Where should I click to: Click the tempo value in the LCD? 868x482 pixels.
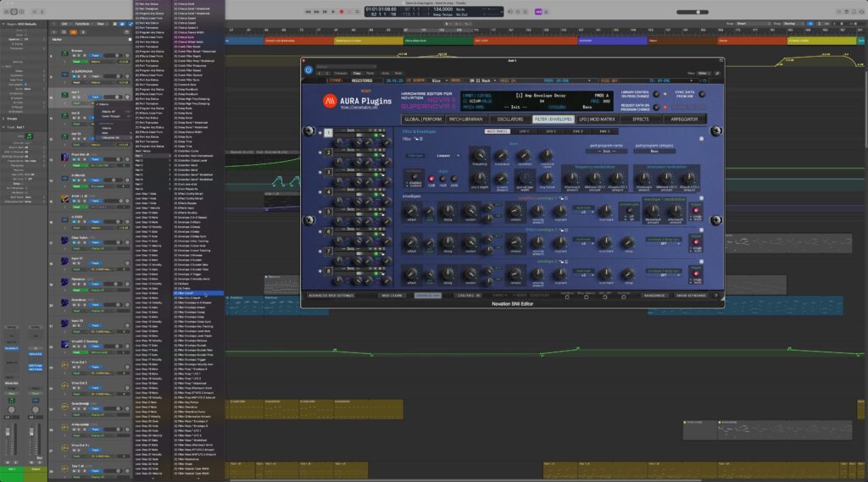point(442,8)
